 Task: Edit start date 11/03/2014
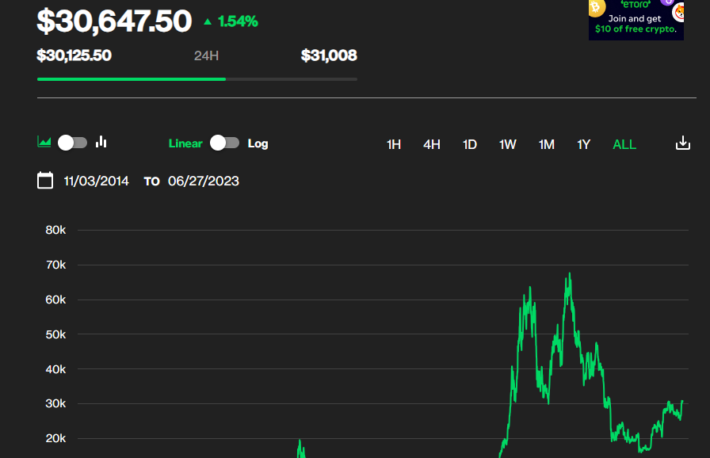coord(96,181)
